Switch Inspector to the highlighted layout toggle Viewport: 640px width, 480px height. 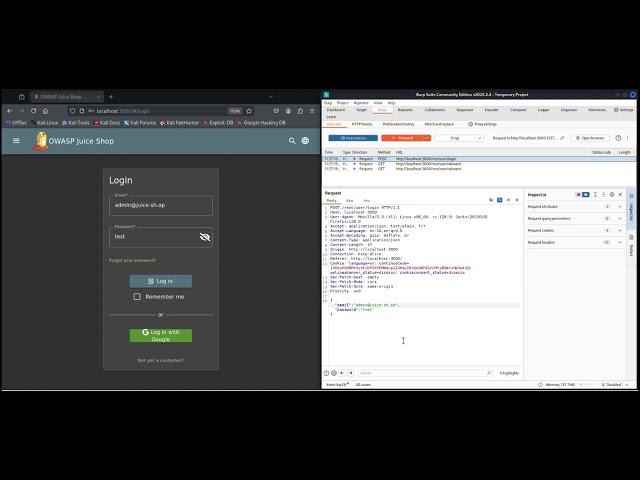click(586, 195)
